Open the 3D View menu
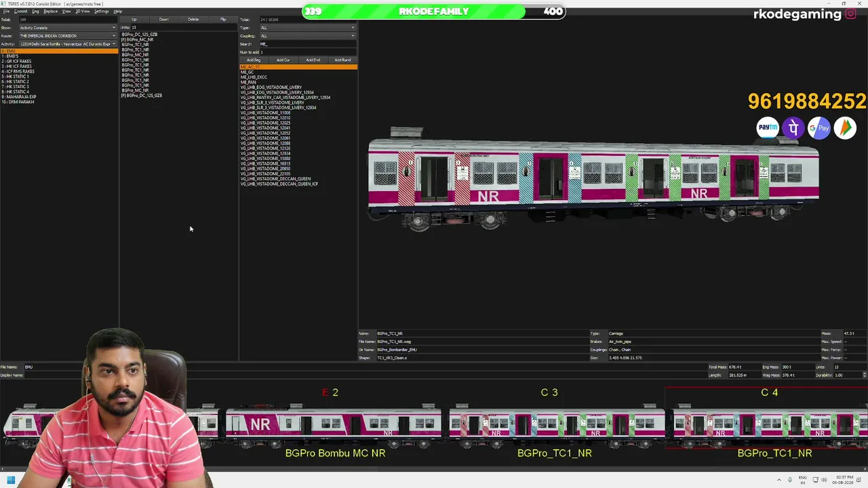 point(82,12)
